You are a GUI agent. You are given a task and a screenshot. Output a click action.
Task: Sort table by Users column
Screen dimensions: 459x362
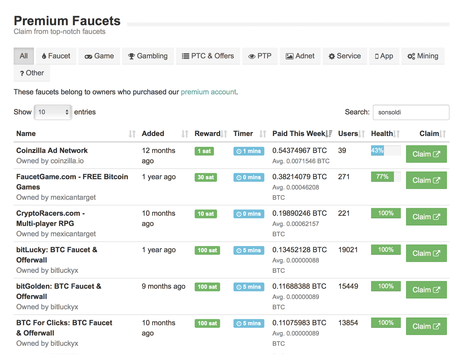351,134
